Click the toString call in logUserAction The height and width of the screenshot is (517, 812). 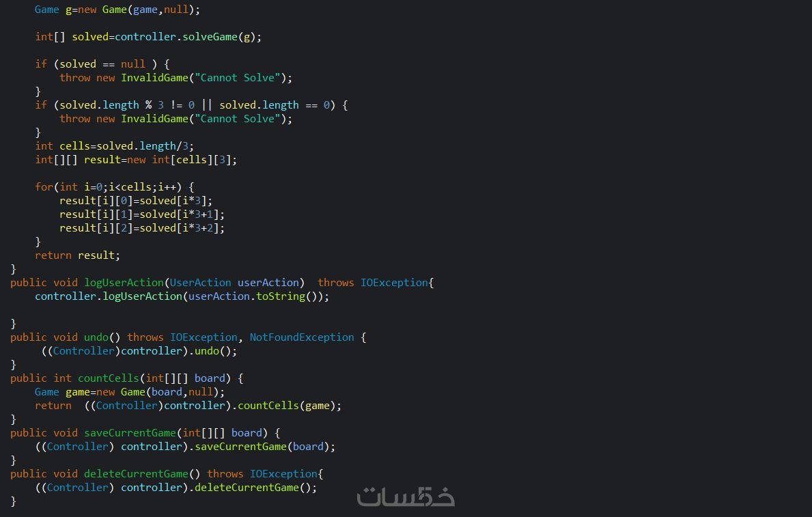point(281,296)
